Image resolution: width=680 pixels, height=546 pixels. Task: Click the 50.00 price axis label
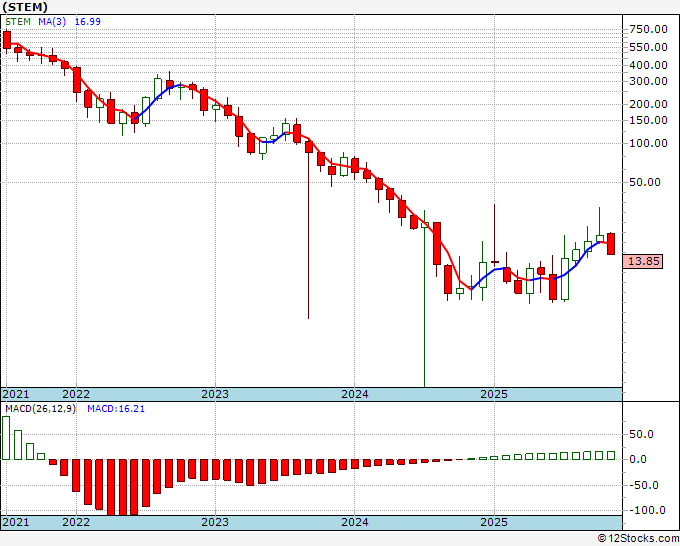point(645,182)
